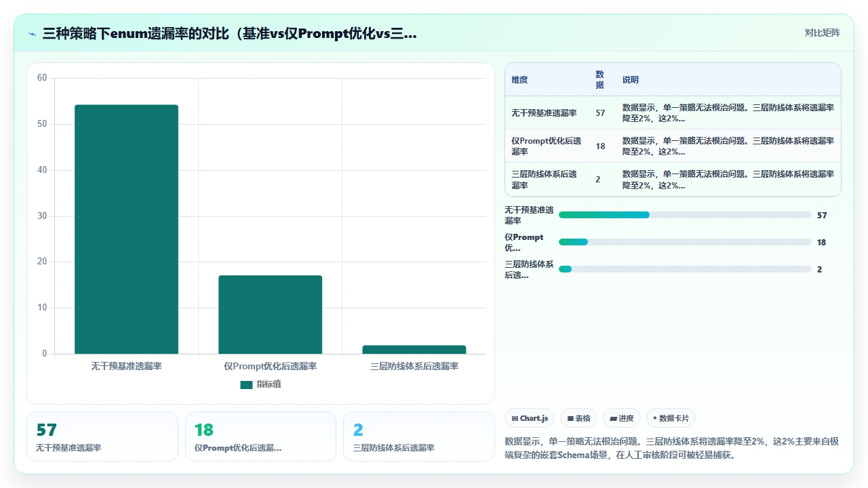868x488 pixels.
Task: Click the 仅Prompt优化后遗漏率 table cell
Action: [547, 146]
